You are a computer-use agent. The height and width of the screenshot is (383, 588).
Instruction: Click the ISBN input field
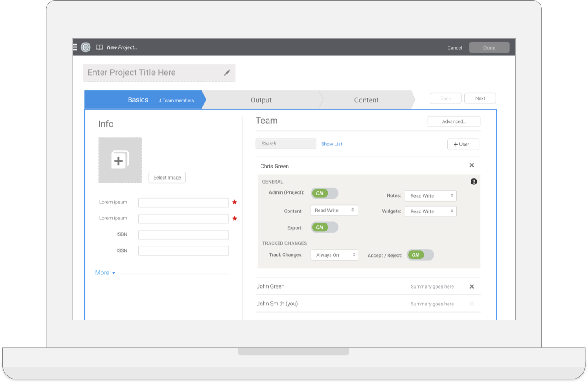coord(183,235)
